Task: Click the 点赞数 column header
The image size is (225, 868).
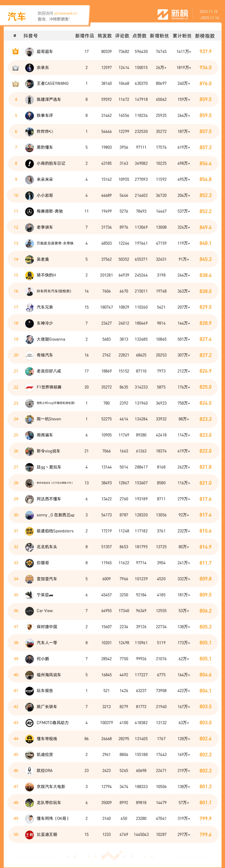Action: 139,36
